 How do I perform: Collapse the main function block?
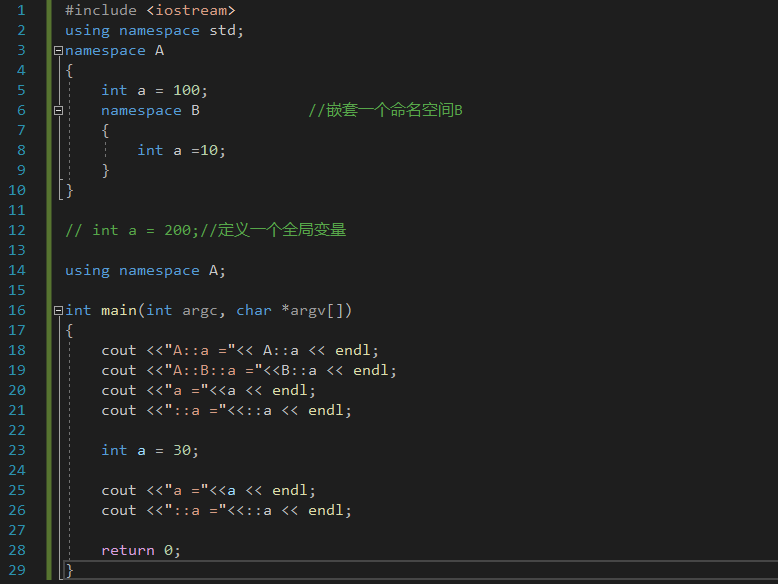coord(58,311)
